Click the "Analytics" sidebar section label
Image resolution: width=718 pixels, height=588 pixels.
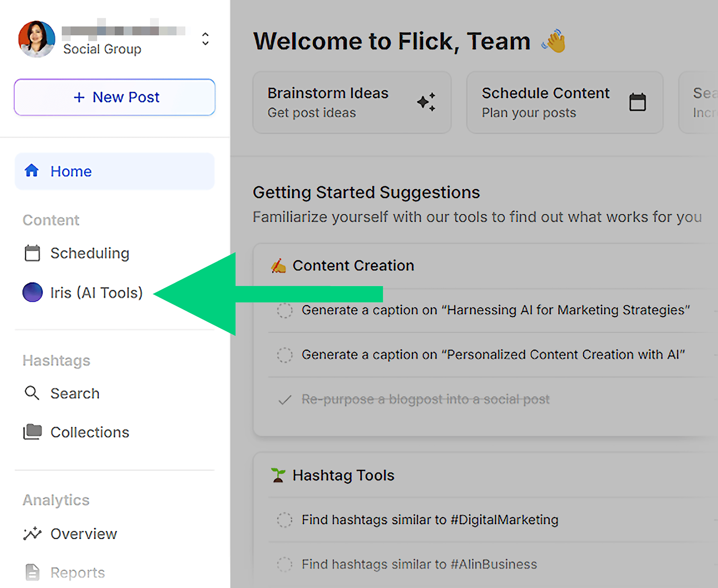point(56,500)
